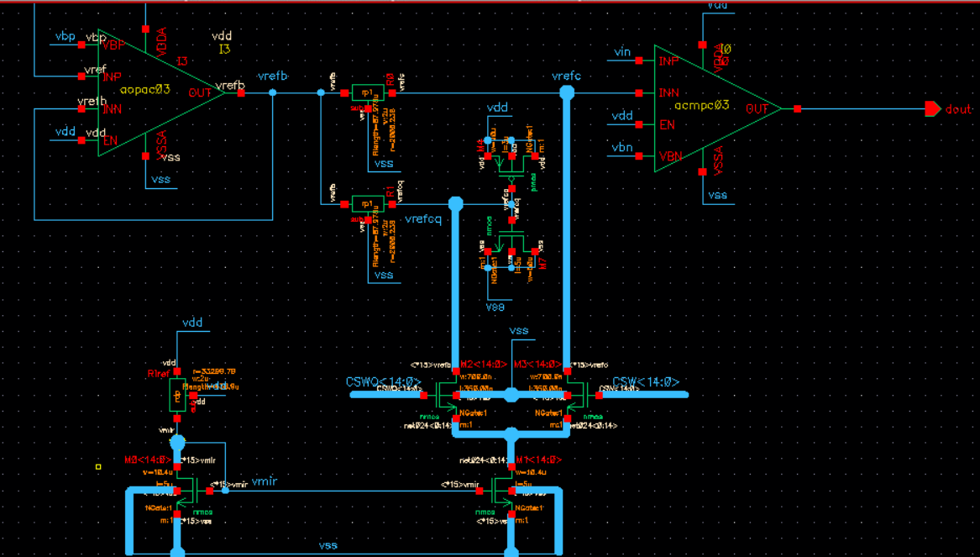Select the vdd label above PMOS M4
980x557 pixels.
(x=497, y=108)
